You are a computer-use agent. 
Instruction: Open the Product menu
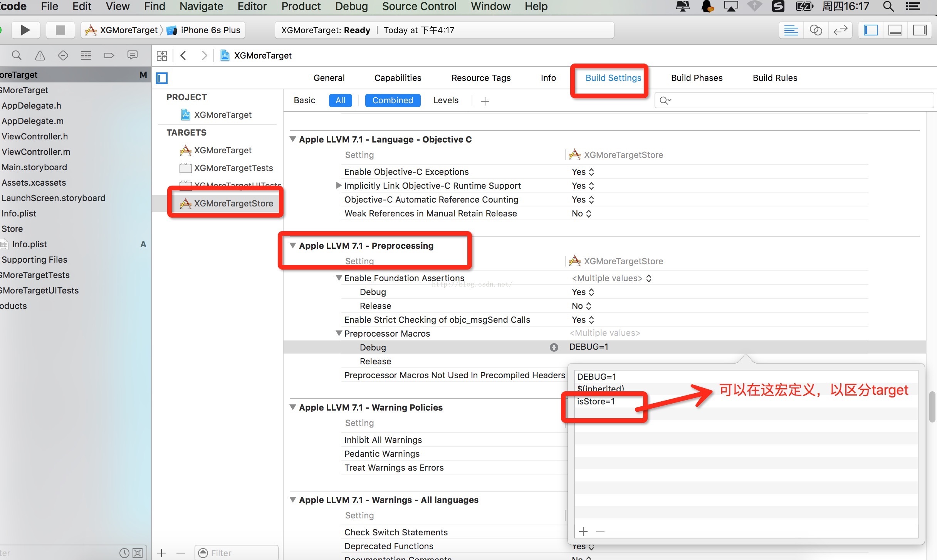301,7
